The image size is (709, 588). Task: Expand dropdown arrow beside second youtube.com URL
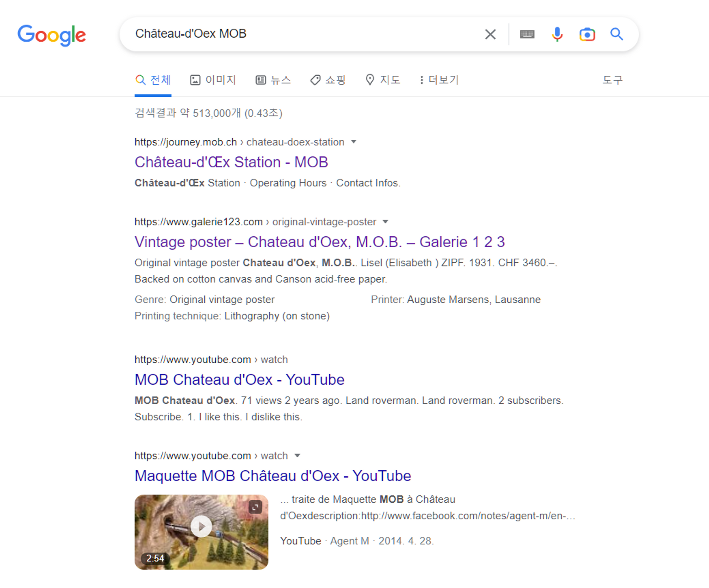pos(297,456)
